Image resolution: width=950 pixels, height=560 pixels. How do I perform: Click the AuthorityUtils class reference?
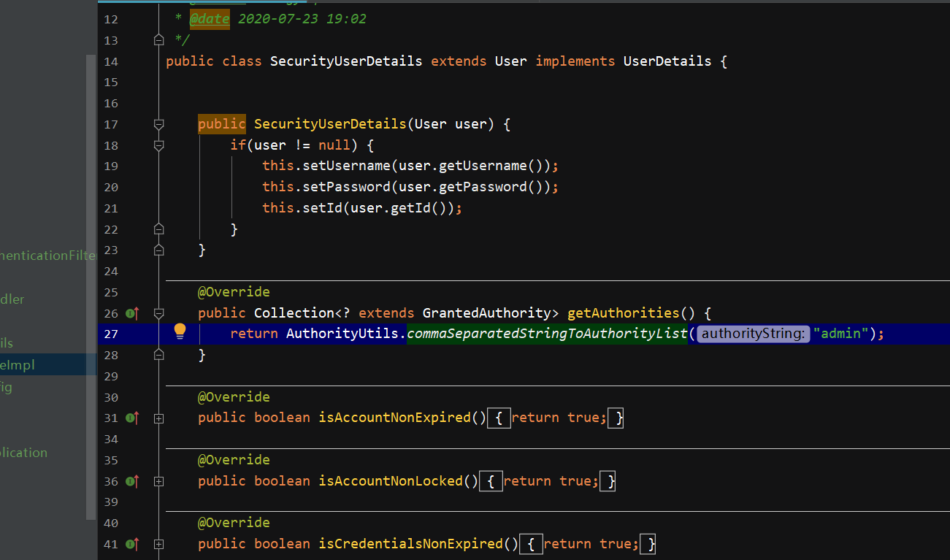pos(342,334)
